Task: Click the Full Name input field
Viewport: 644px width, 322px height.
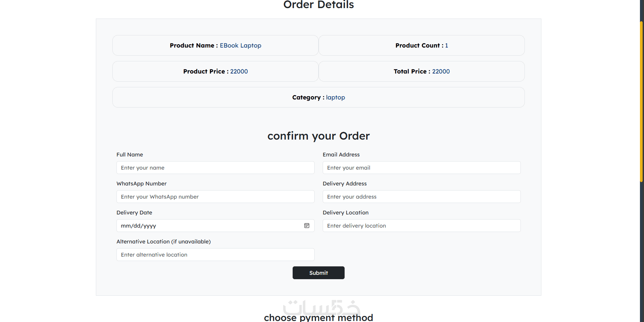Action: [x=215, y=168]
